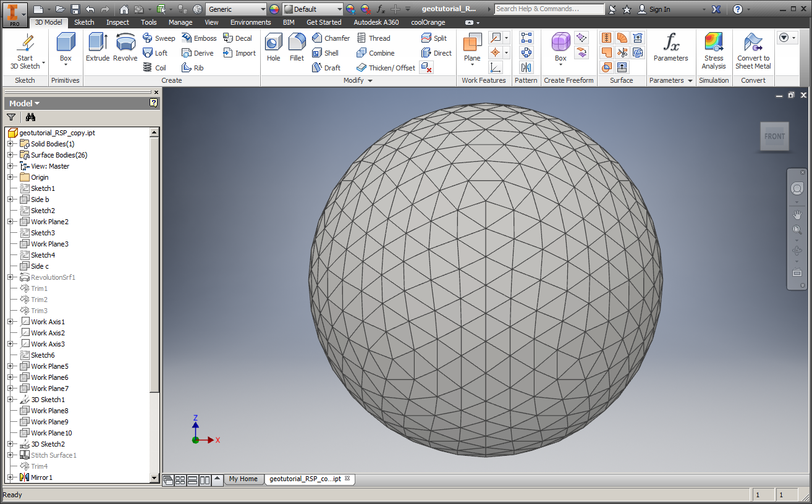Select the Hole tool
This screenshot has width=812, height=504.
pos(274,47)
